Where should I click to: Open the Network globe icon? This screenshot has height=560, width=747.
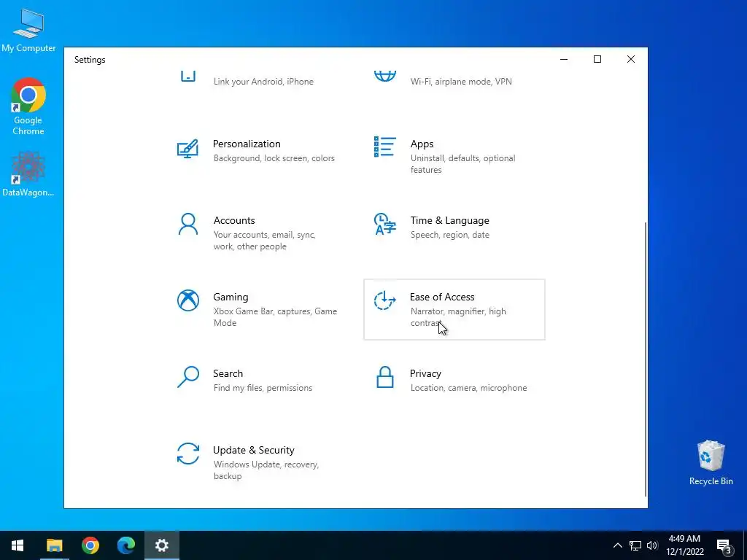(385, 76)
